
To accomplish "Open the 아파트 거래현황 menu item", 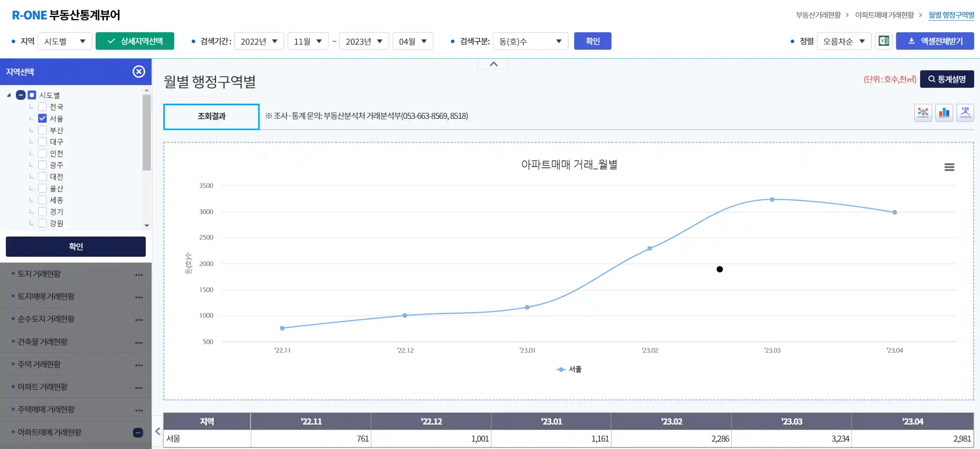I will point(42,387).
